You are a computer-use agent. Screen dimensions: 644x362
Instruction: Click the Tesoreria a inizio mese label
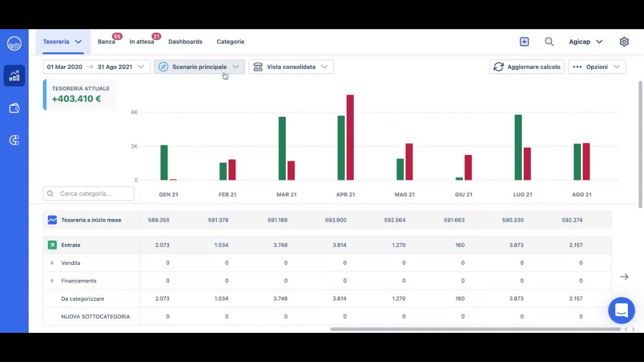(x=91, y=220)
